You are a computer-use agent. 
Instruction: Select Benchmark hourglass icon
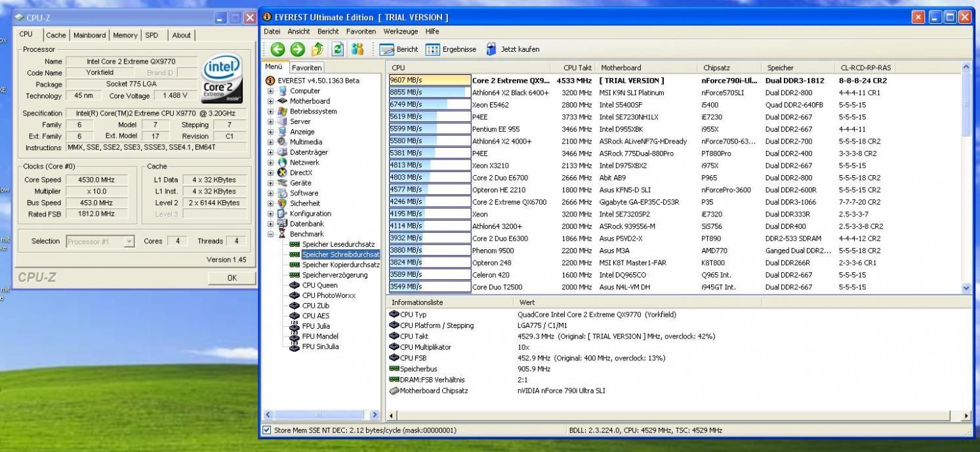click(x=283, y=234)
